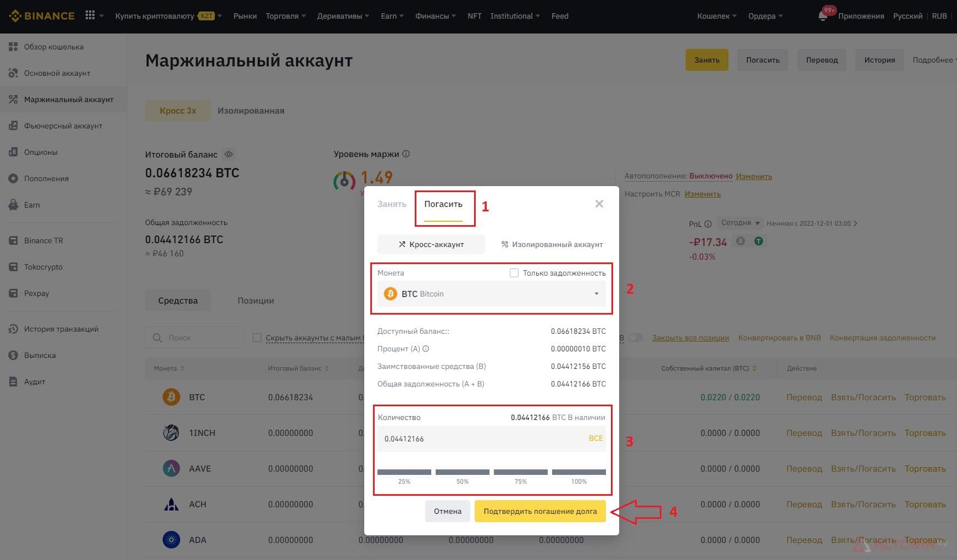957x560 pixels.
Task: Click the Аудит sidebar icon
Action: tap(13, 382)
